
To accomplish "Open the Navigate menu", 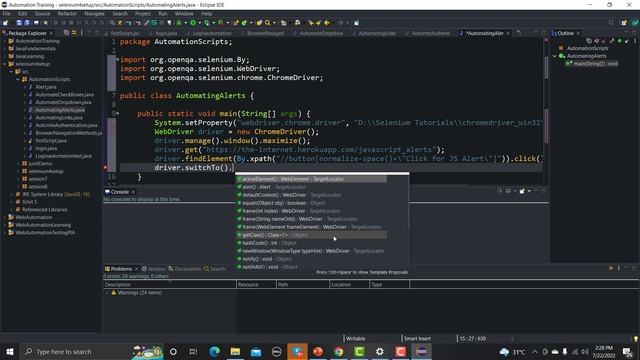I will 94,13.
